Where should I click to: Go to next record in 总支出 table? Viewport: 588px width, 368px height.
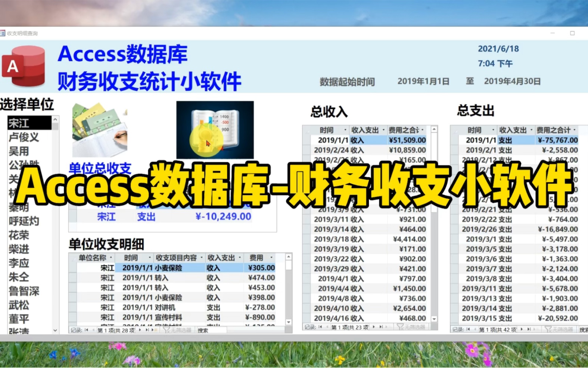point(522,329)
